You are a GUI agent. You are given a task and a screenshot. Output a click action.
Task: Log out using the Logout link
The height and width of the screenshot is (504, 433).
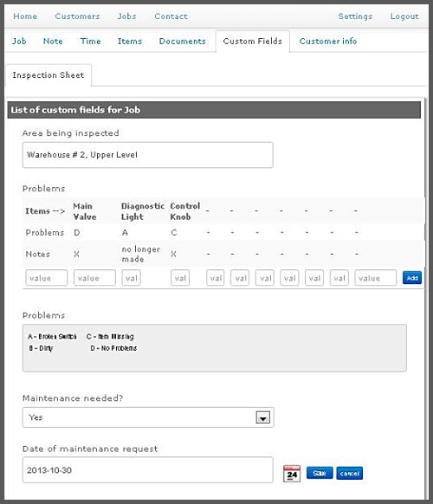[404, 16]
